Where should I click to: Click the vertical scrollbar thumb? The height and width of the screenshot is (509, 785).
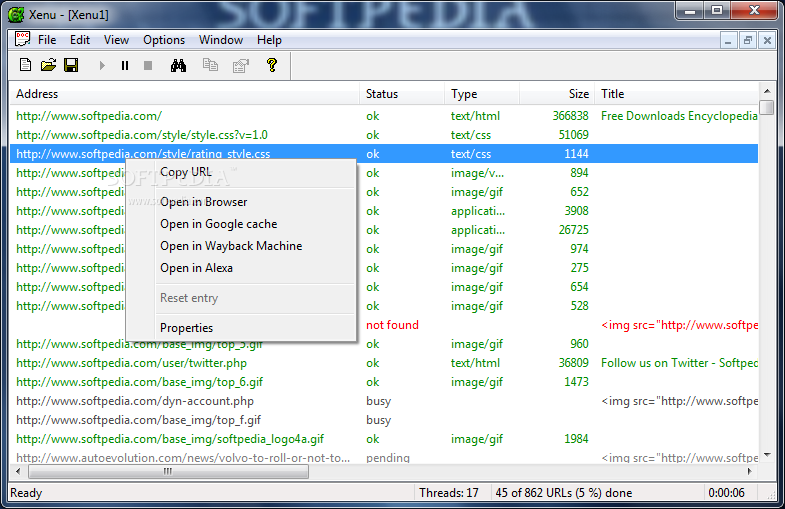(766, 108)
